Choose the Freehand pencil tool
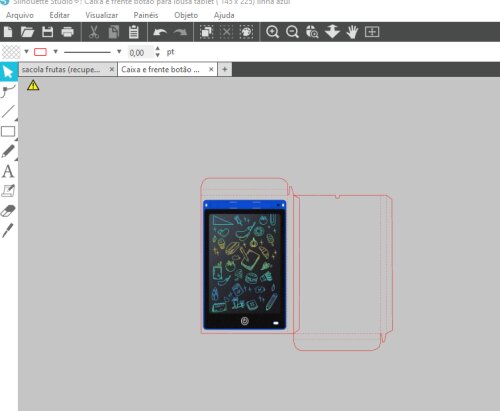 (8, 151)
